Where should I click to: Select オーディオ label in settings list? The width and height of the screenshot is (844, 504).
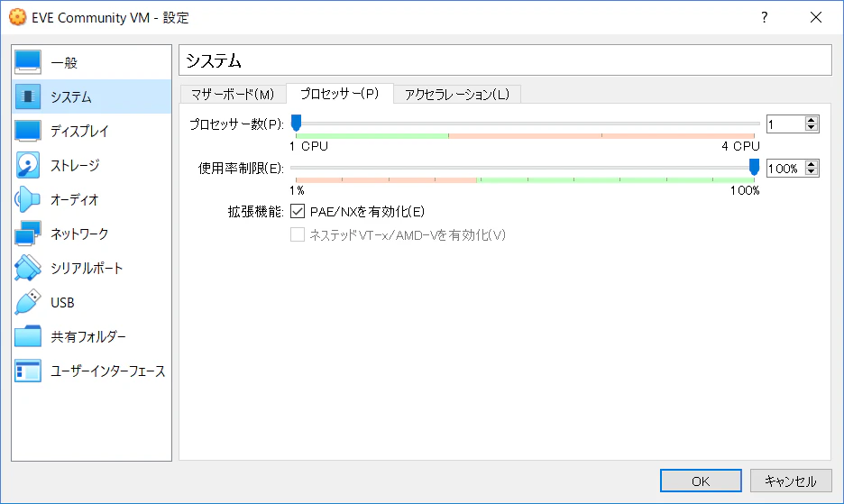point(75,200)
